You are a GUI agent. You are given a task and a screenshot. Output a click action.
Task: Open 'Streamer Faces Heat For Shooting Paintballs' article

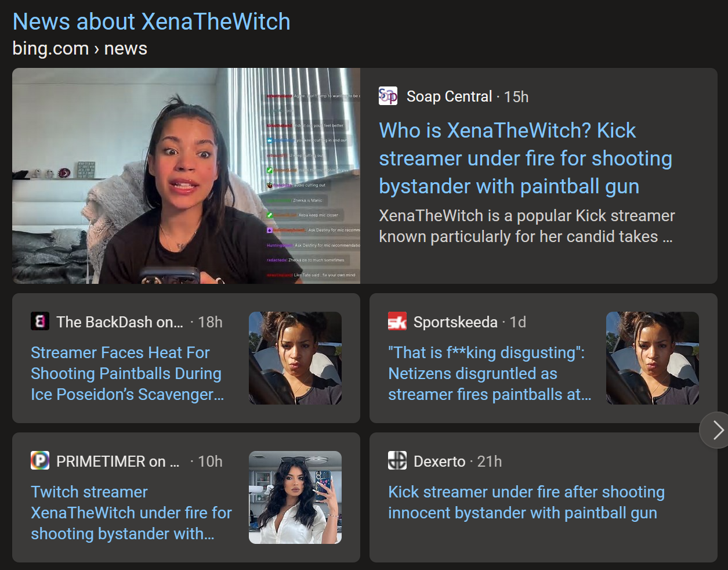coord(127,374)
